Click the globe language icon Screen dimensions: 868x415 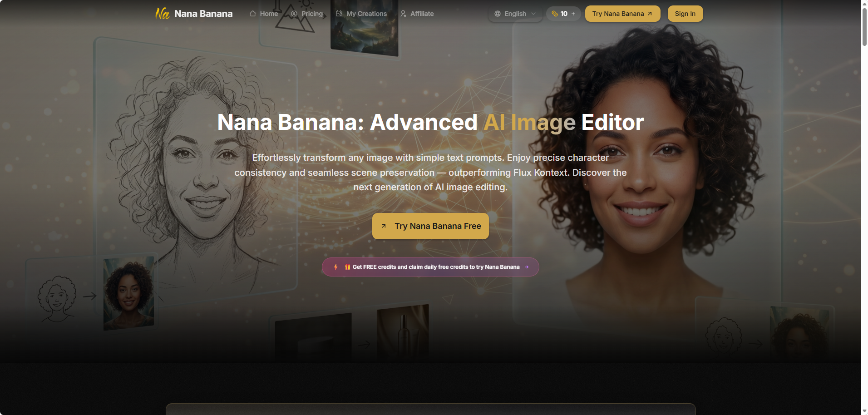(498, 14)
